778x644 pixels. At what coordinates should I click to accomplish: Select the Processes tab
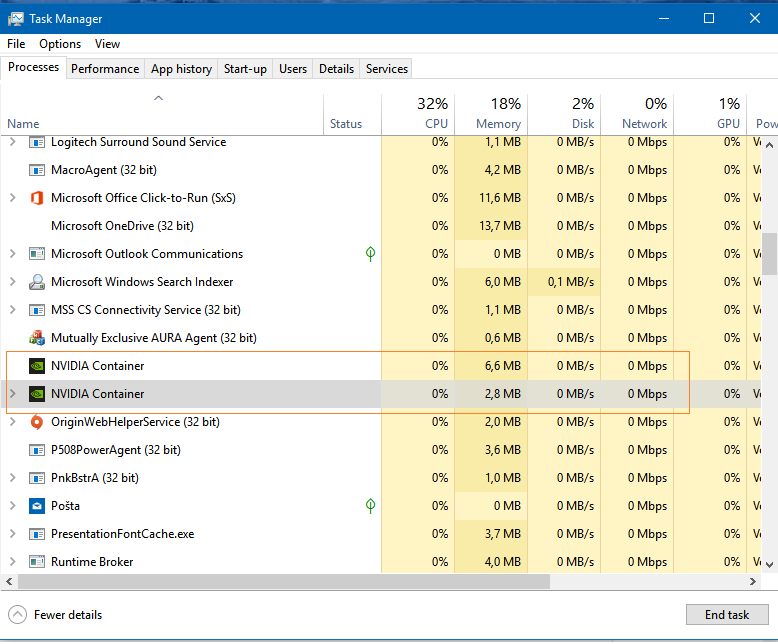[33, 67]
